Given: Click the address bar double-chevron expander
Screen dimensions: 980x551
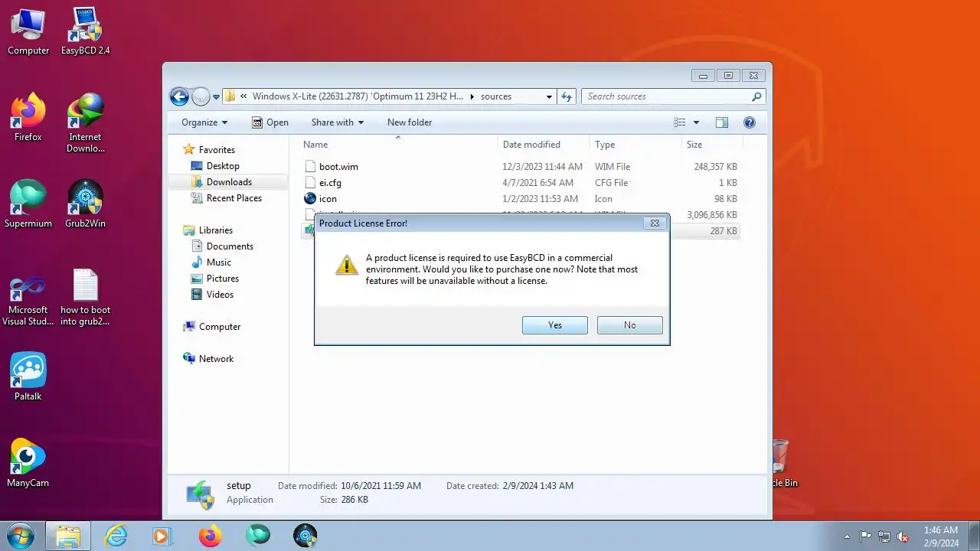Looking at the screenshot, I should (x=243, y=96).
